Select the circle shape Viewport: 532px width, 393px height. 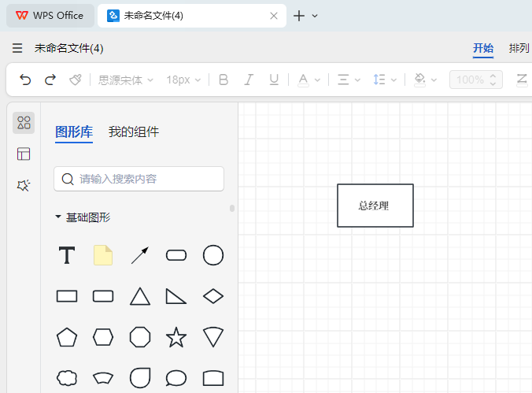(x=213, y=255)
